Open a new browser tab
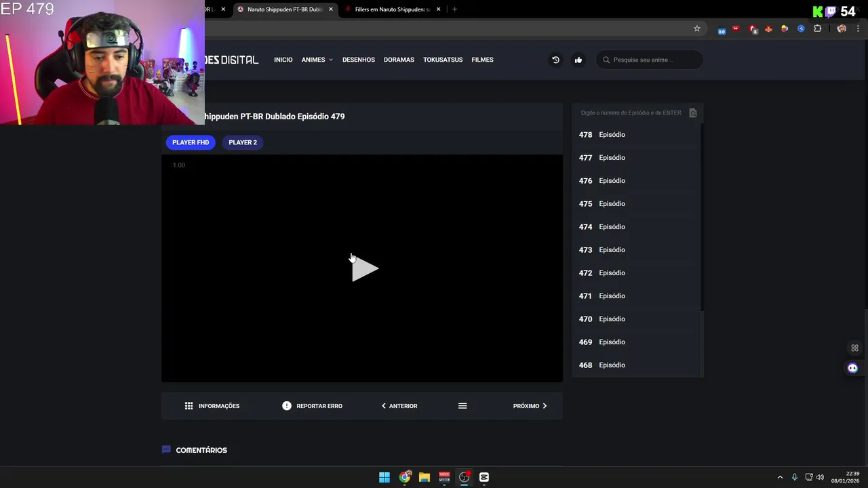The height and width of the screenshot is (488, 868). (x=454, y=9)
